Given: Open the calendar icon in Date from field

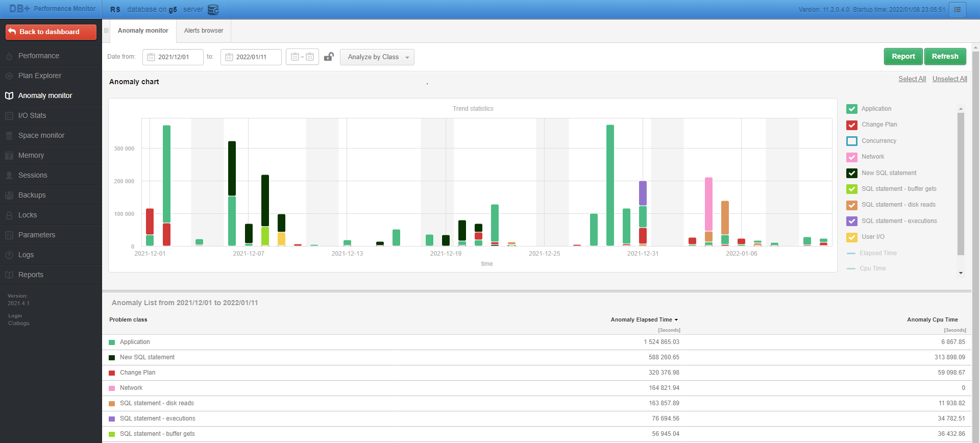Looking at the screenshot, I should [x=151, y=57].
